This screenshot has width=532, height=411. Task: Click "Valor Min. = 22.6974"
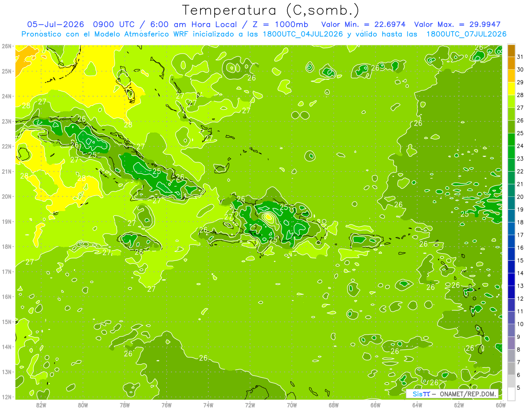tap(364, 24)
